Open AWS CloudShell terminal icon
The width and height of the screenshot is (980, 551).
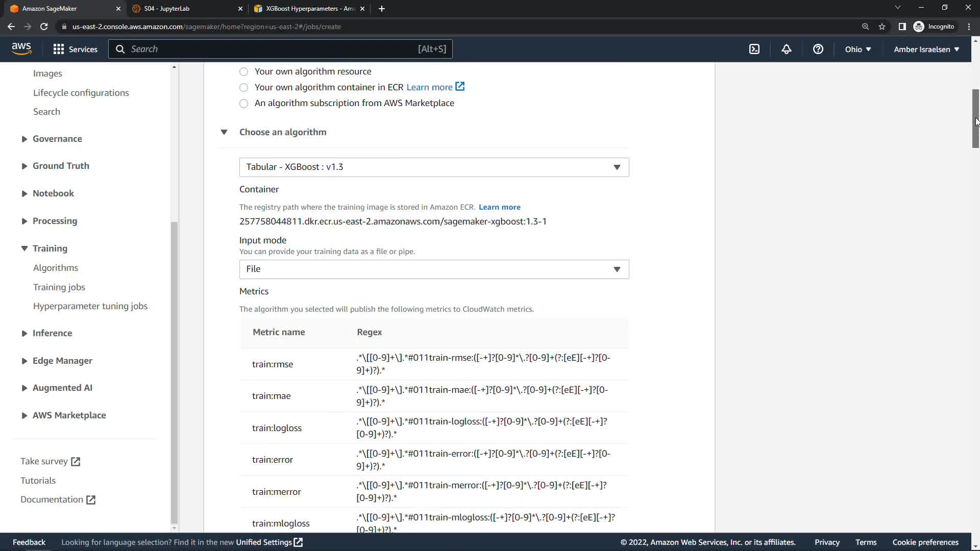coord(754,49)
